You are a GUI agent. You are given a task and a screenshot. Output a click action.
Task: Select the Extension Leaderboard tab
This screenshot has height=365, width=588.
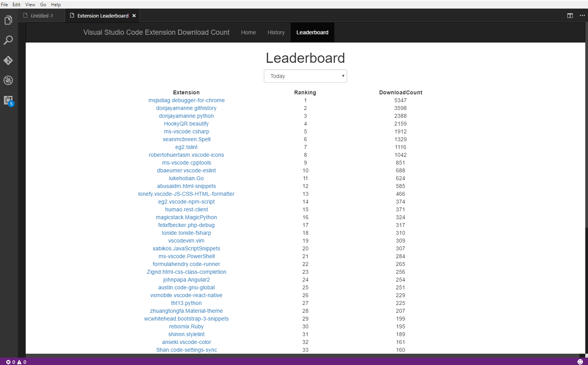pyautogui.click(x=103, y=16)
